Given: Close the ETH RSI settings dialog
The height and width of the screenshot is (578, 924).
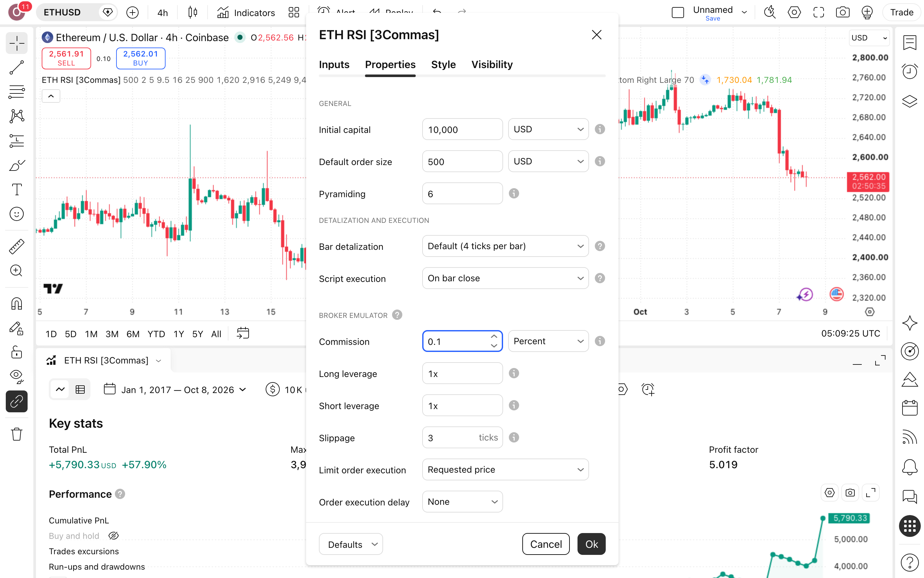Looking at the screenshot, I should pos(596,35).
